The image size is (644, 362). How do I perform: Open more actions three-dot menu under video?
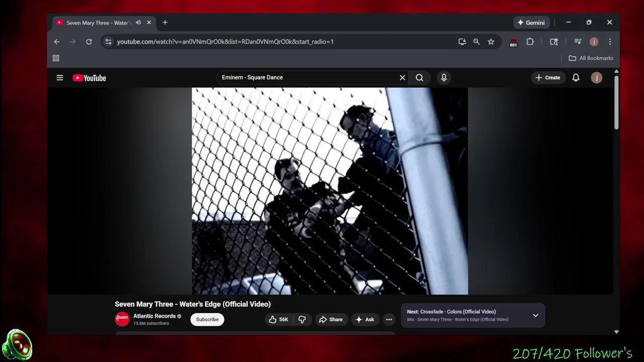[389, 319]
